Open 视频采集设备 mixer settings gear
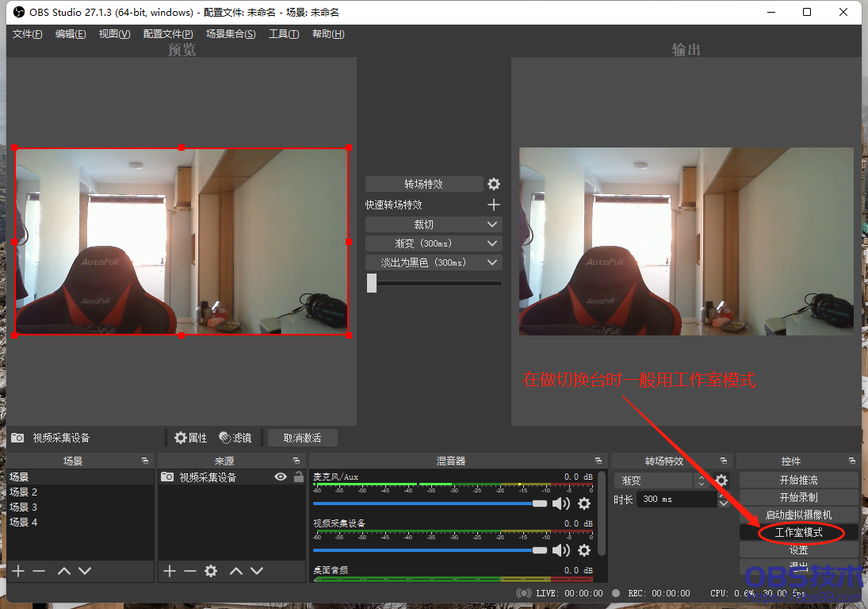Viewport: 868px width, 609px height. point(584,550)
